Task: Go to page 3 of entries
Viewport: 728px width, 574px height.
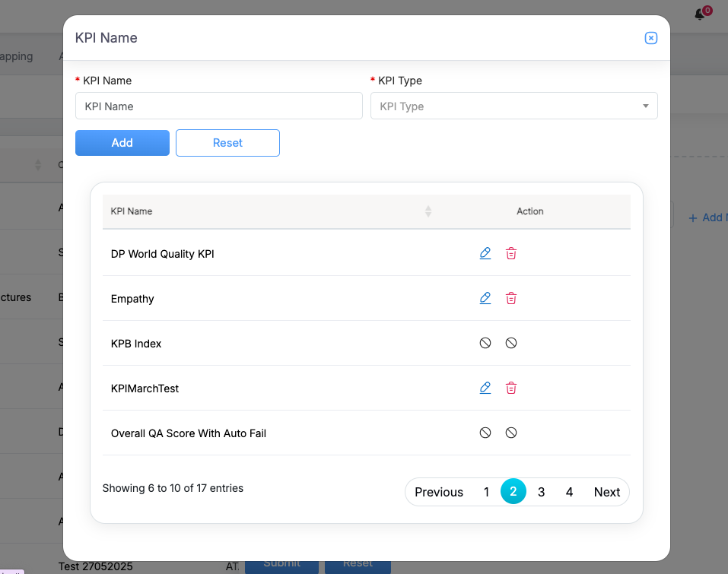Action: pos(541,492)
